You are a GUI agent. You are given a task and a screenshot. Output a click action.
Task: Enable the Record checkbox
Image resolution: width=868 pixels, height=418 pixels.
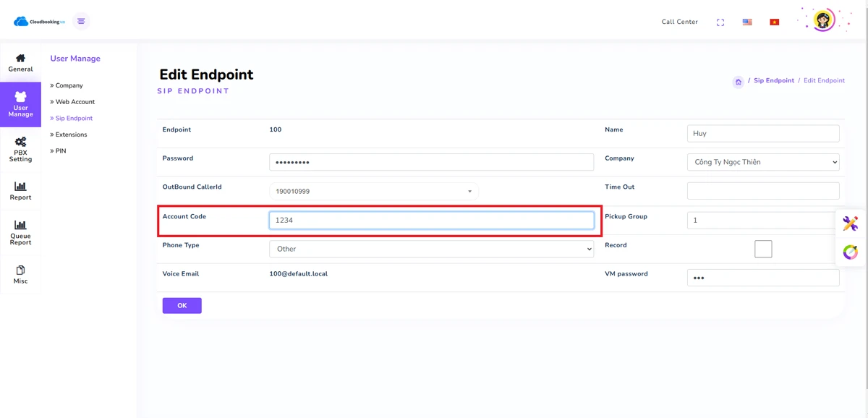[763, 249]
